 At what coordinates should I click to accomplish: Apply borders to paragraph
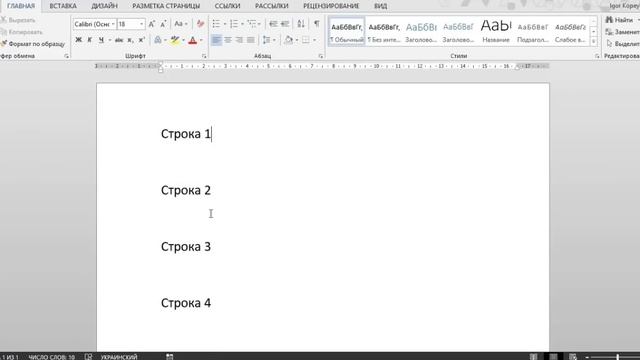tap(306, 40)
